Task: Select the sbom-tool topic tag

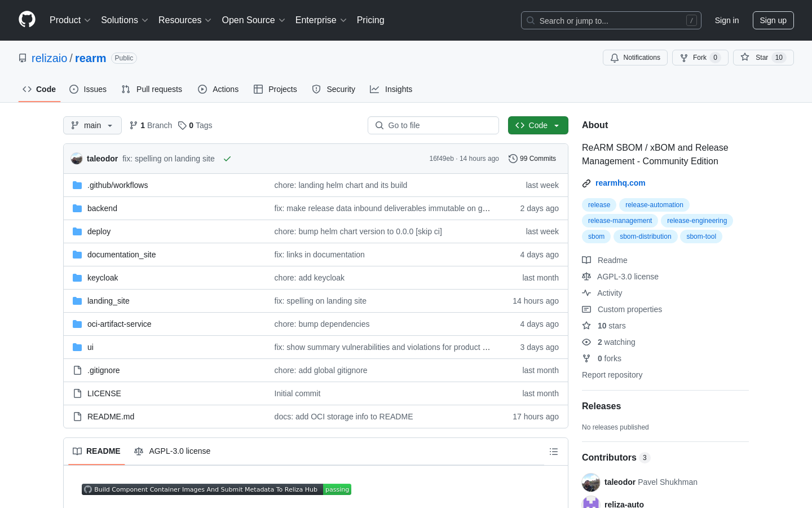Action: [701, 237]
